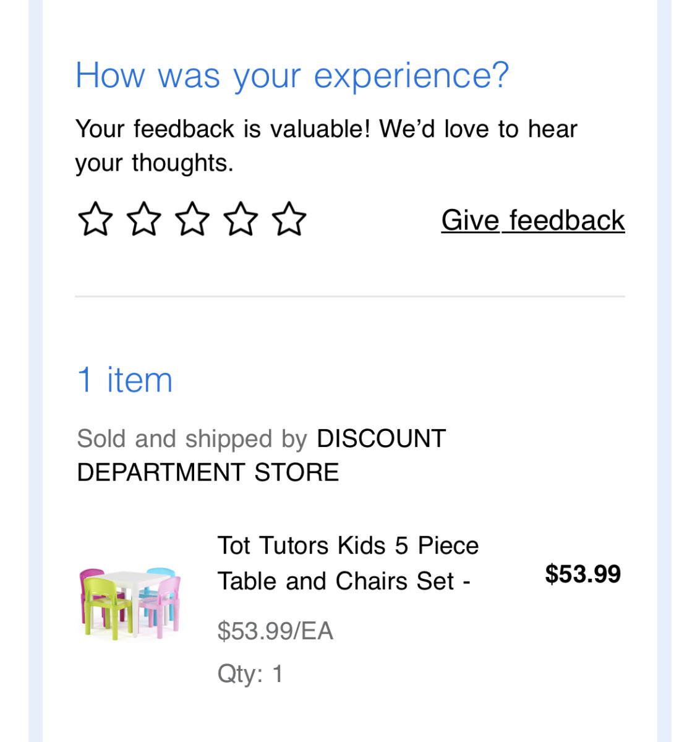The height and width of the screenshot is (742, 700).
Task: Click the bold $53.99 total price
Action: (583, 574)
